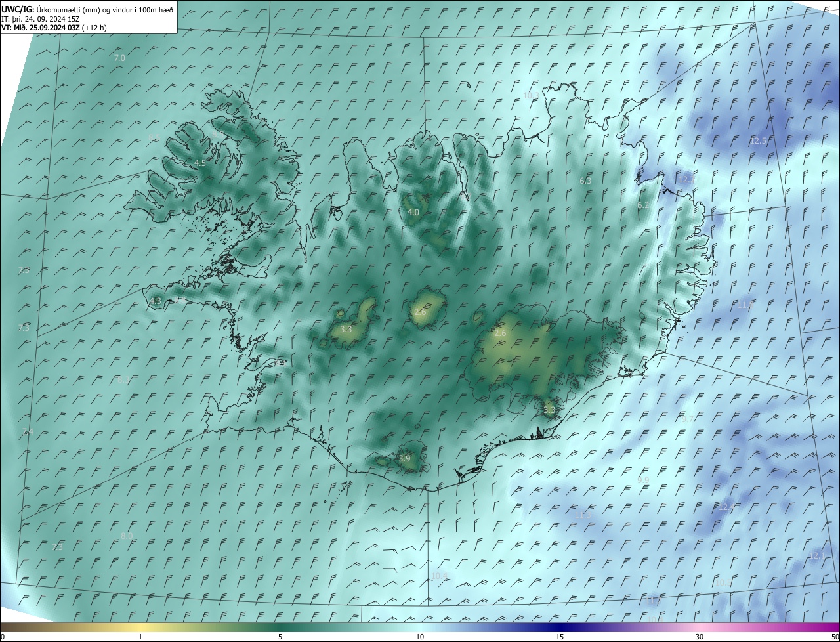
Task: Click the 11.3 value south of Iceland
Action: (582, 515)
